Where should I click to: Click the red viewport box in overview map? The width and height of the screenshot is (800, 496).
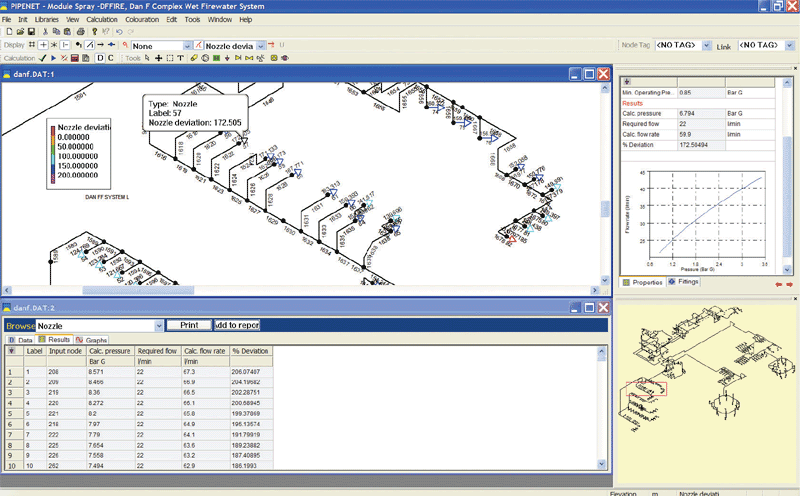click(x=646, y=389)
